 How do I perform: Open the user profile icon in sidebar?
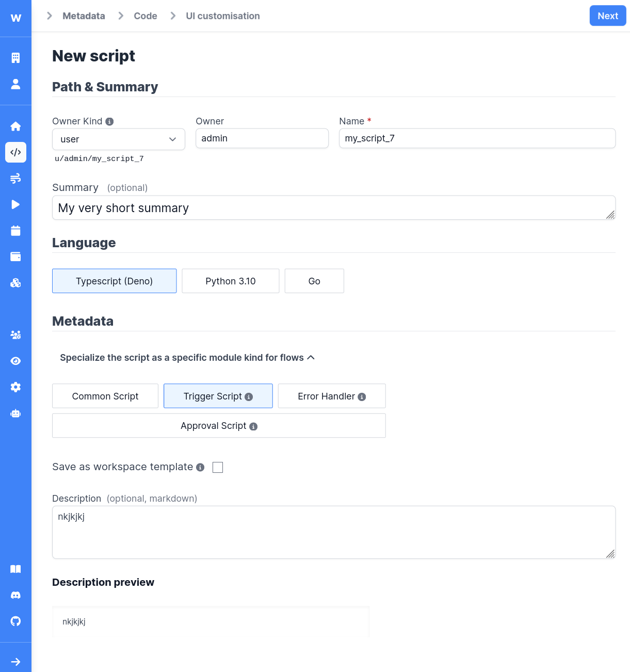tap(15, 84)
